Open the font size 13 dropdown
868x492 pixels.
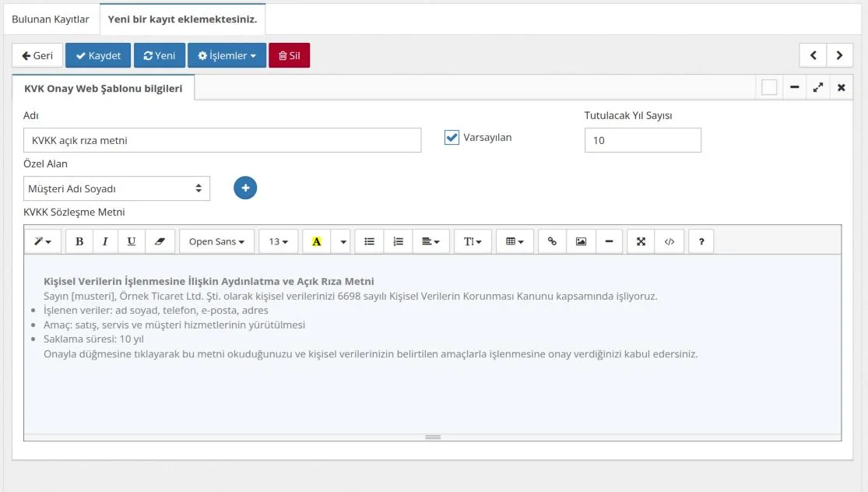click(279, 241)
